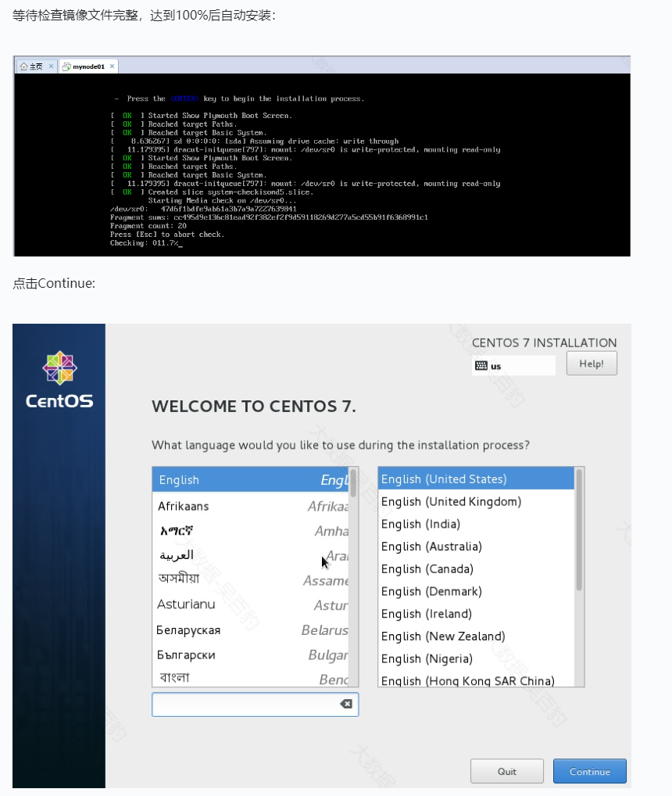The height and width of the screenshot is (796, 672).
Task: Quit the CentOS installer
Action: 506,771
